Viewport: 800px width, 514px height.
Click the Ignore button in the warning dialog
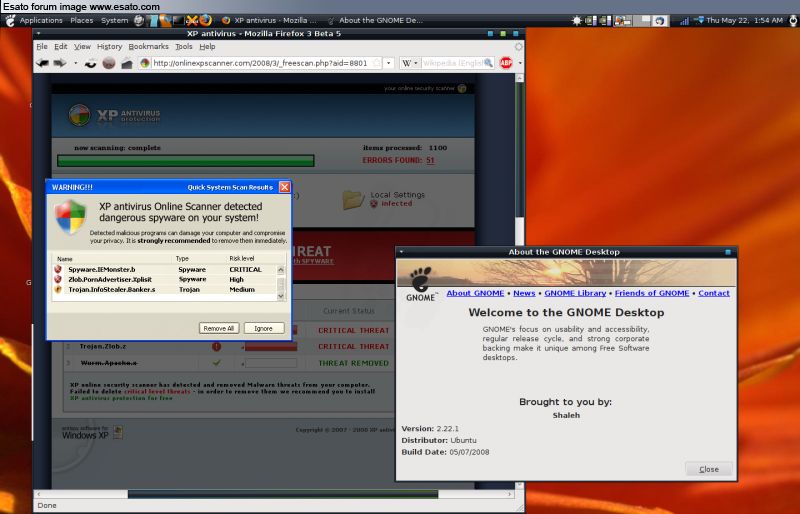[263, 328]
